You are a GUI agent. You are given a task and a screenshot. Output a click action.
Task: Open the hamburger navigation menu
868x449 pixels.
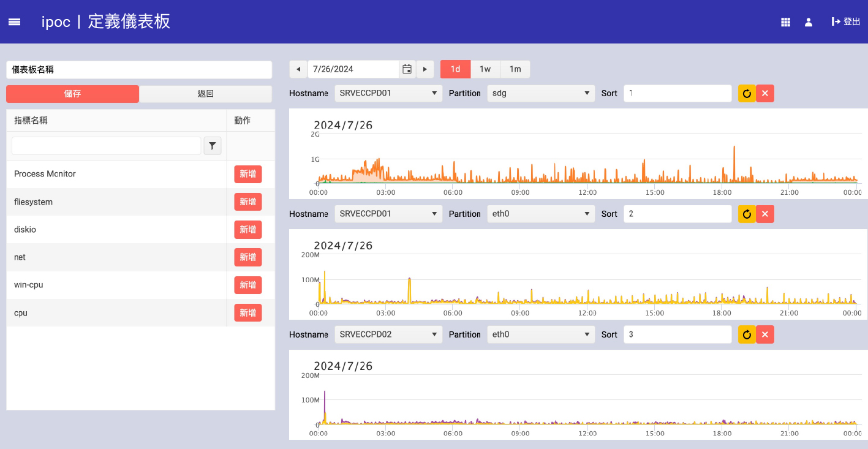14,22
